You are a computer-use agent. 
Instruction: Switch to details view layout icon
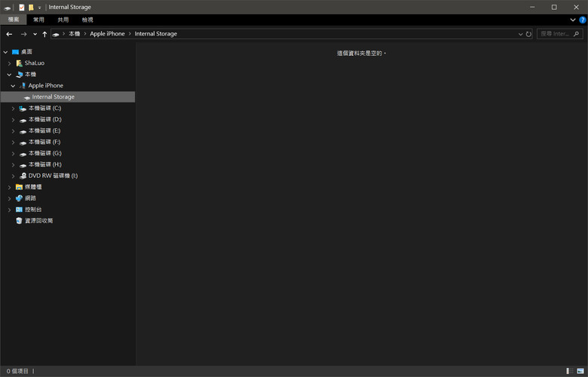(570, 371)
